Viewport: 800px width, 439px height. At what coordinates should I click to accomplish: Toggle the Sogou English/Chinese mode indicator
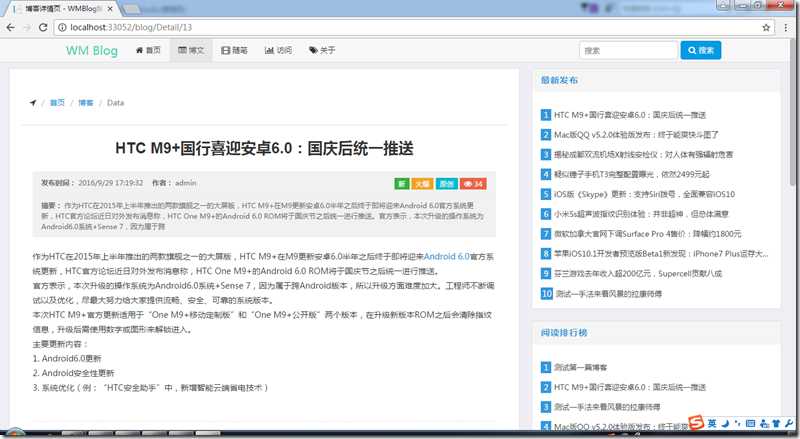click(x=712, y=423)
